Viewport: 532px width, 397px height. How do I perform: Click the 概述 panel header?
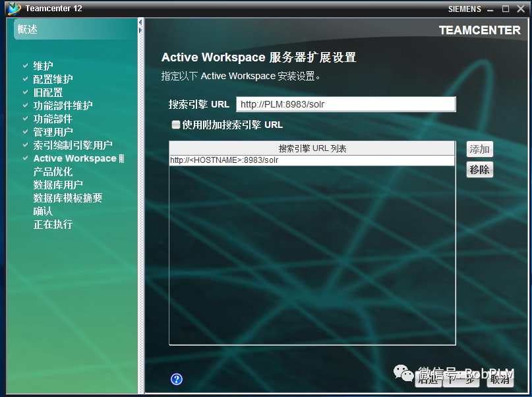(x=75, y=29)
